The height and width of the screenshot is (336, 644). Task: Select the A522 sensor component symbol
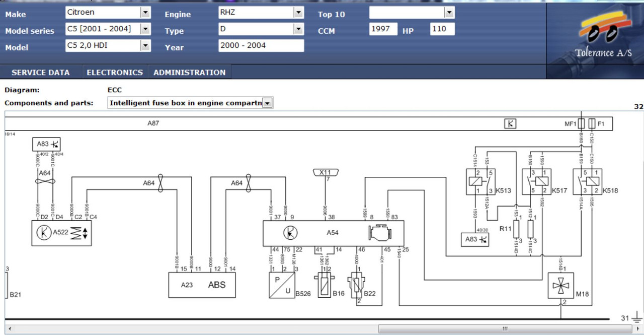point(61,233)
